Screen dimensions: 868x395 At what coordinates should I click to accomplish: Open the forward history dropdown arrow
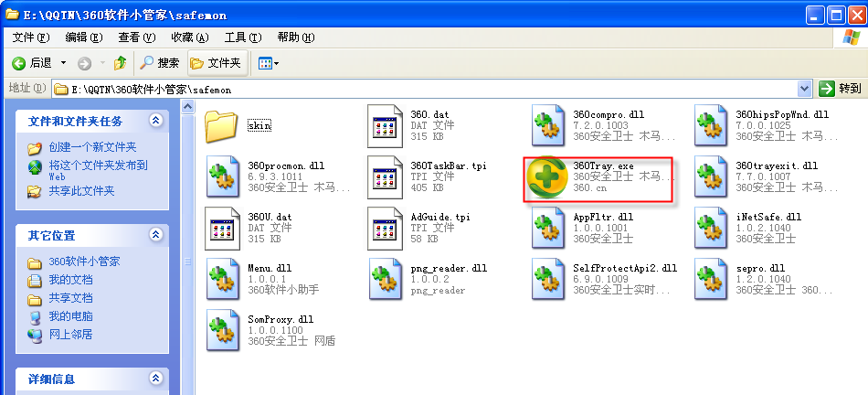[101, 64]
